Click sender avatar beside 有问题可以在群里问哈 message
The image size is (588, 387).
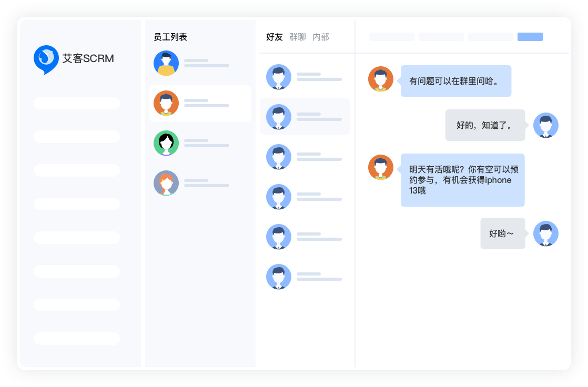click(x=381, y=79)
